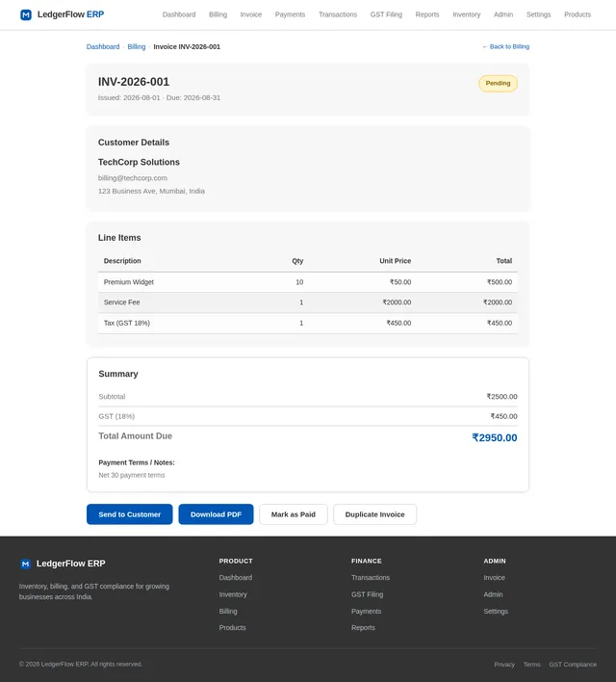Select the INV-2026-001 invoice heading
This screenshot has width=616, height=682.
click(x=134, y=82)
